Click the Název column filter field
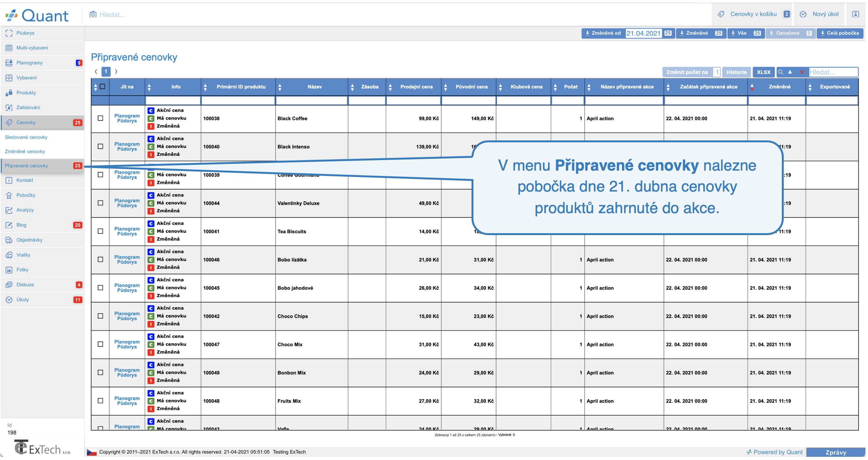The width and height of the screenshot is (868, 460). click(x=312, y=100)
